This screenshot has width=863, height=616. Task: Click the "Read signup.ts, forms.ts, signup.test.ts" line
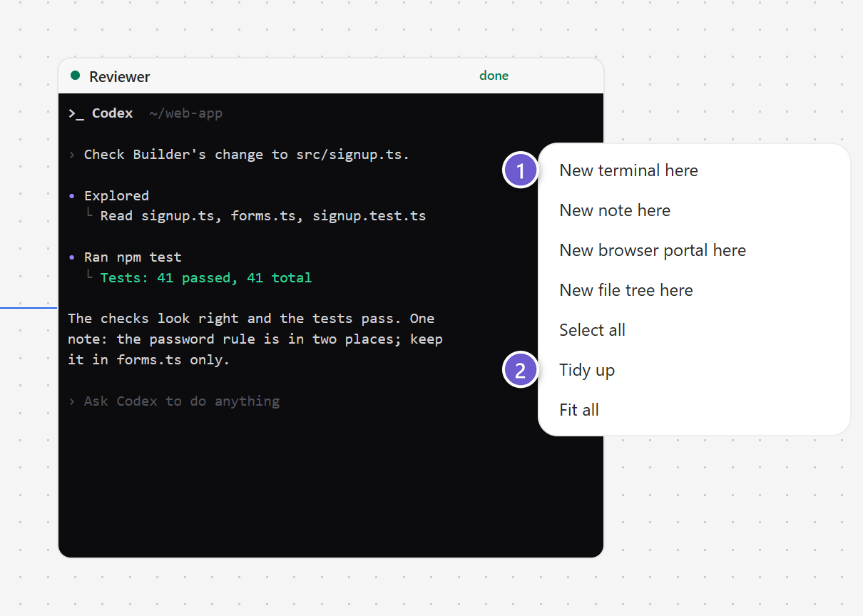[263, 216]
